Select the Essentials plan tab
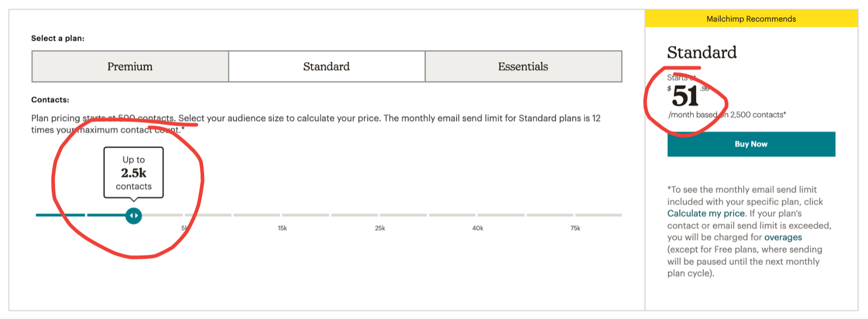Screen dimensions: 868x319 (523, 66)
